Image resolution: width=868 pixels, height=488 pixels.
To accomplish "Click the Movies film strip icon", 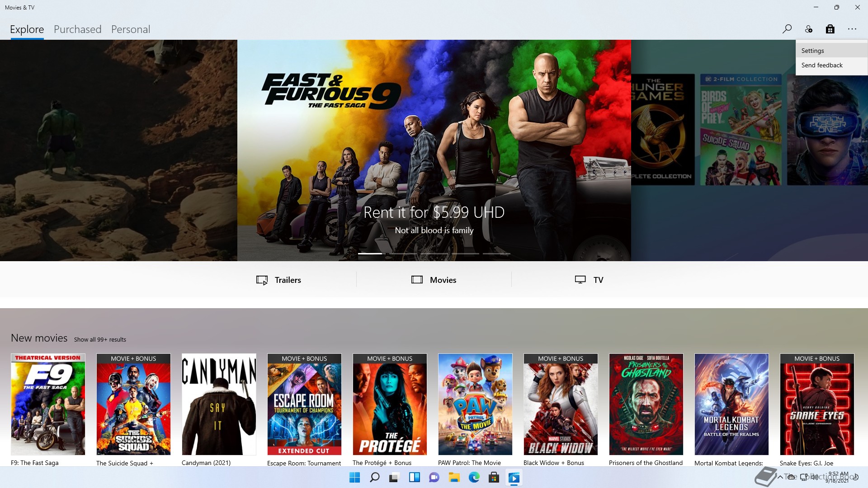I will pyautogui.click(x=417, y=280).
